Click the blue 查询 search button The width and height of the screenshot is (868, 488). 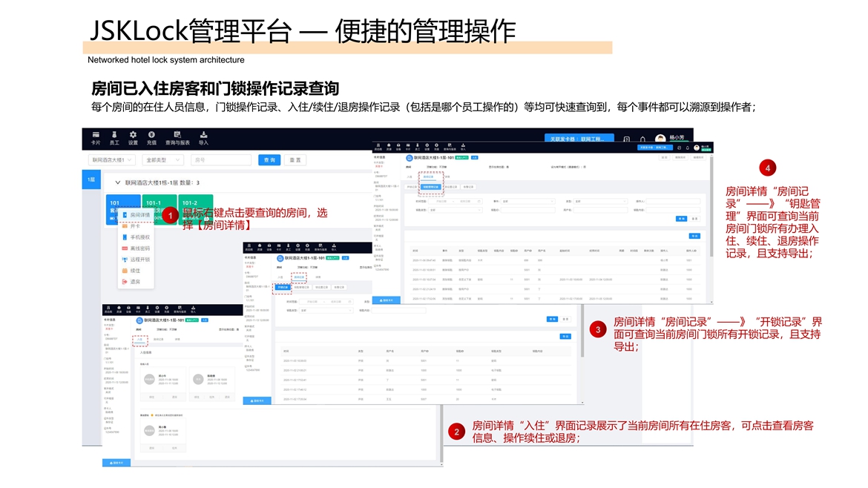[268, 160]
